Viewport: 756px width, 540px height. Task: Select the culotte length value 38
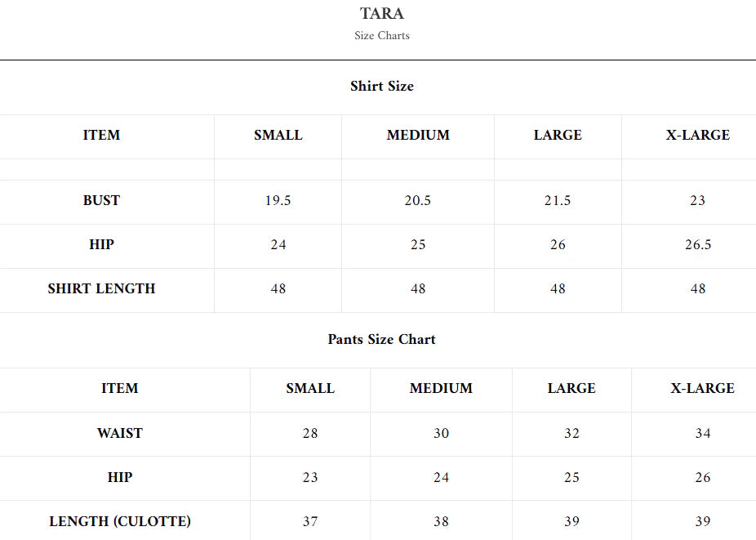[441, 521]
